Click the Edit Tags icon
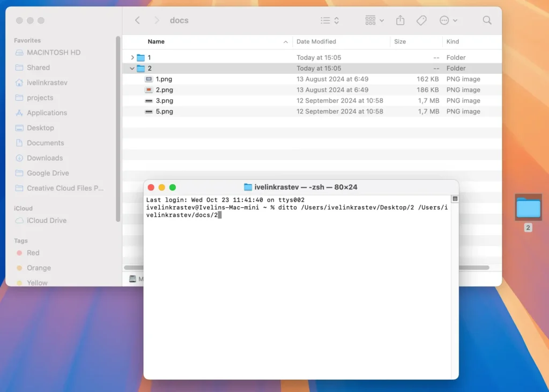Screen dimensions: 549x392 (x=421, y=20)
